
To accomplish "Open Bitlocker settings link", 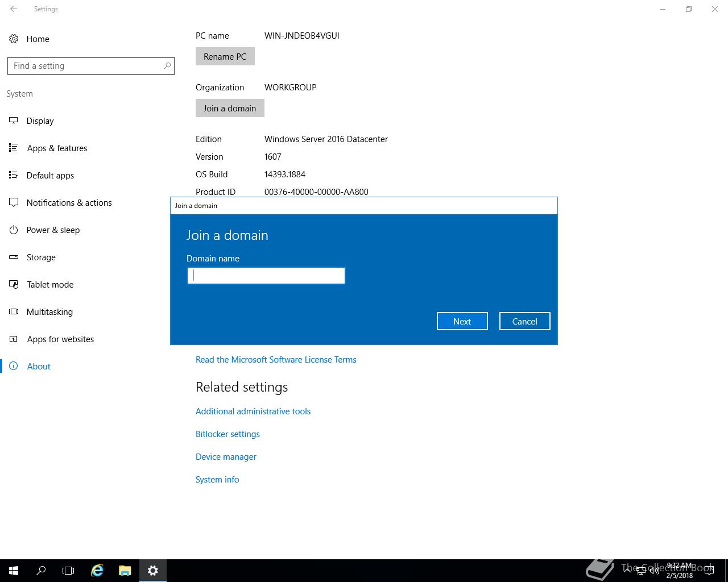I will coord(227,434).
